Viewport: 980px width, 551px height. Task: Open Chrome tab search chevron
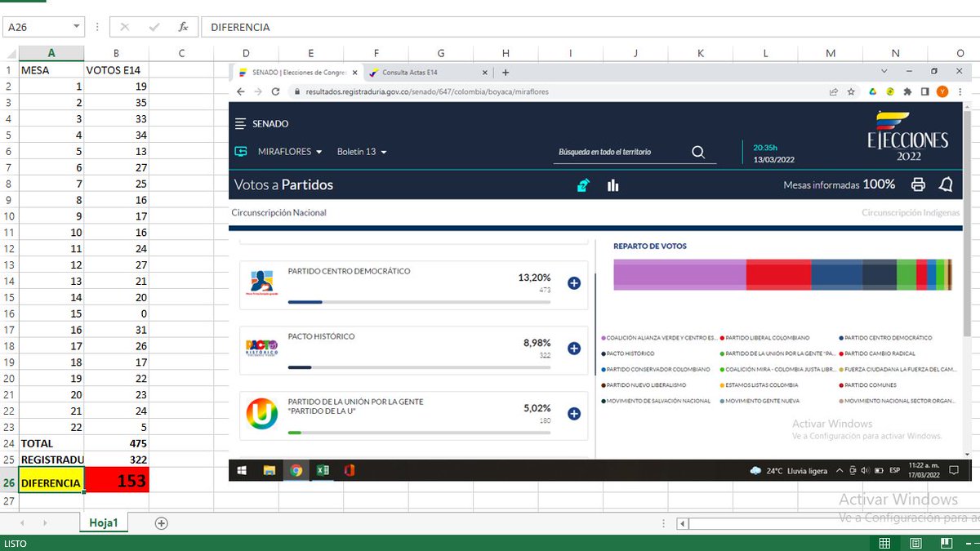point(885,72)
